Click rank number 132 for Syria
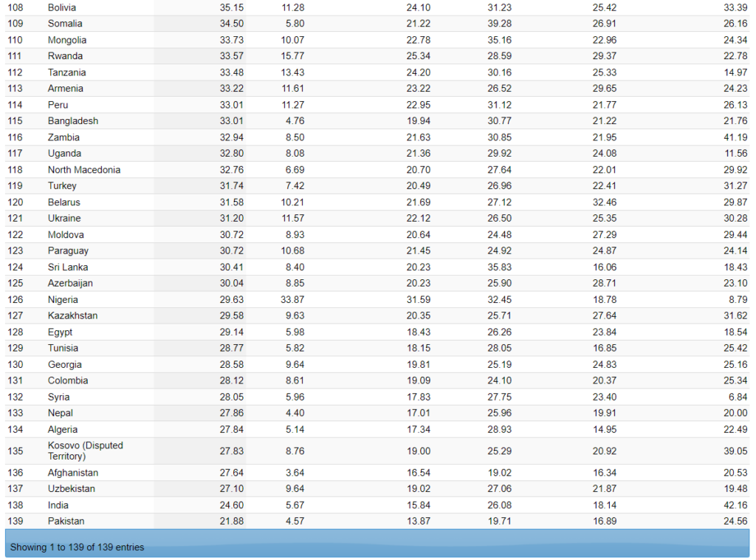Image resolution: width=756 pixels, height=560 pixels. pos(15,397)
